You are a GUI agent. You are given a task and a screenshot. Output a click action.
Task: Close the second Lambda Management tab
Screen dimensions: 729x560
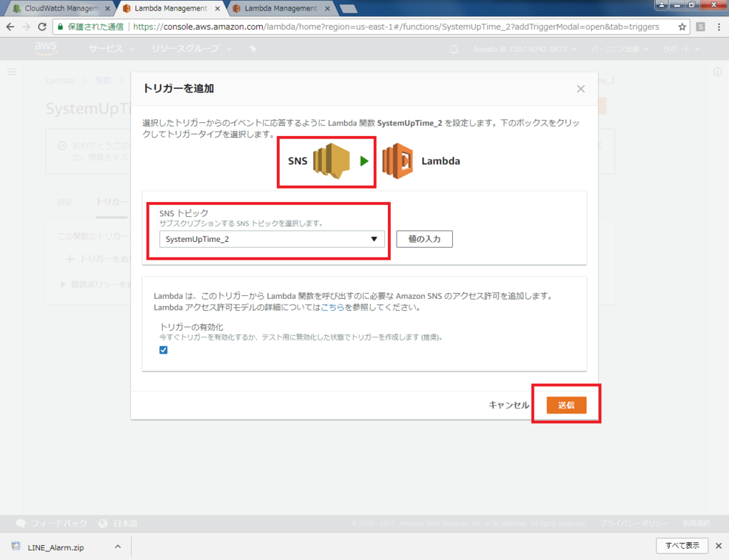[327, 9]
